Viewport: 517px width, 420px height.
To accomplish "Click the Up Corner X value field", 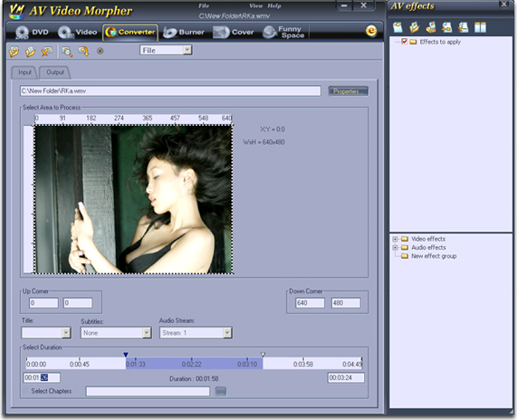I will tap(43, 303).
